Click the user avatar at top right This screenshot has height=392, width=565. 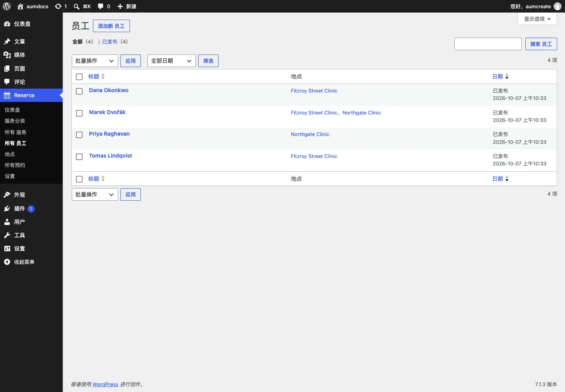(558, 6)
